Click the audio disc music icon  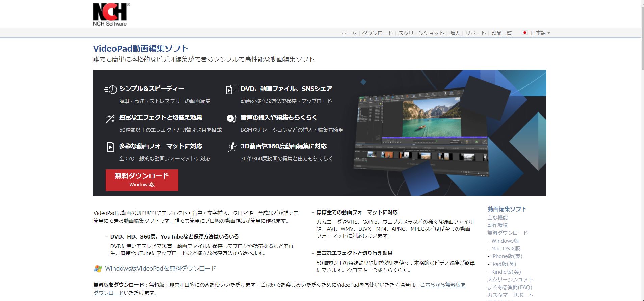click(232, 118)
